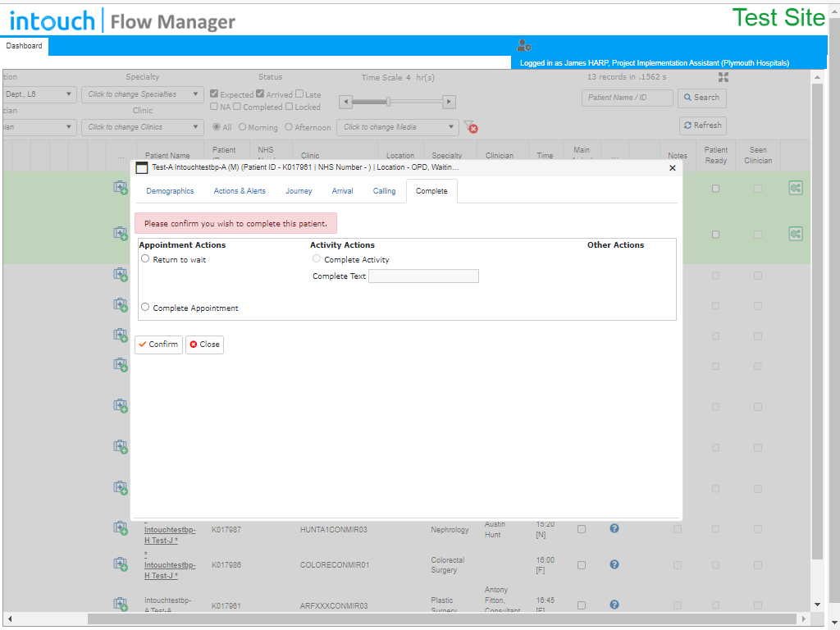The height and width of the screenshot is (630, 840).
Task: Click the Complete Text input field
Action: tap(424, 276)
